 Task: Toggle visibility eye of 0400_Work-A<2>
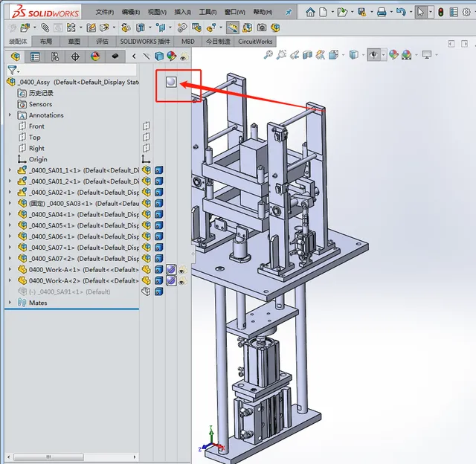click(183, 281)
